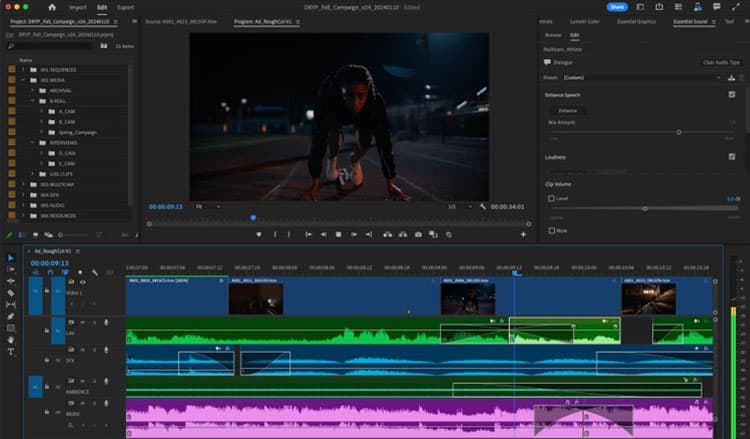Toggle Snap in timeline magnet icon

50,272
